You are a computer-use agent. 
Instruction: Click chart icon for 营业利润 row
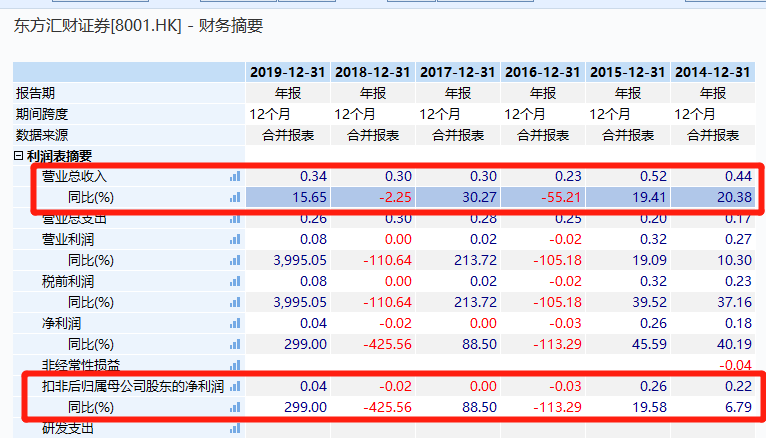(x=236, y=239)
